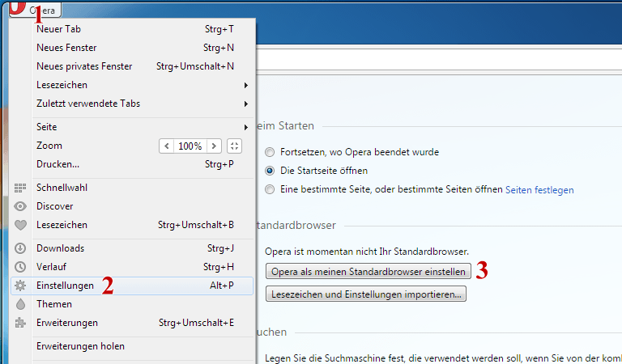622x364 pixels.
Task: Open the Opera main menu button
Action: [x=35, y=10]
